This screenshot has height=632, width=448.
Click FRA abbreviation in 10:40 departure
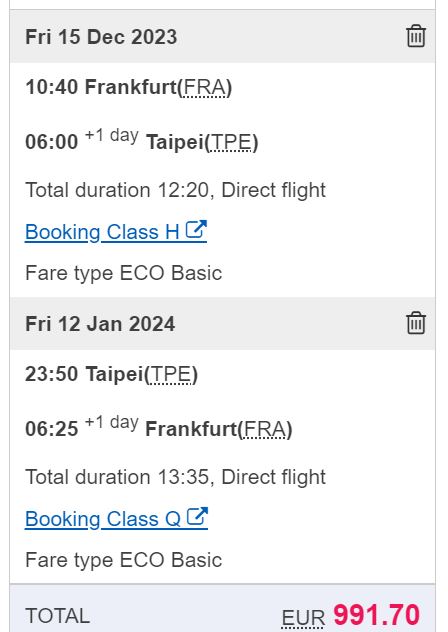click(x=204, y=87)
